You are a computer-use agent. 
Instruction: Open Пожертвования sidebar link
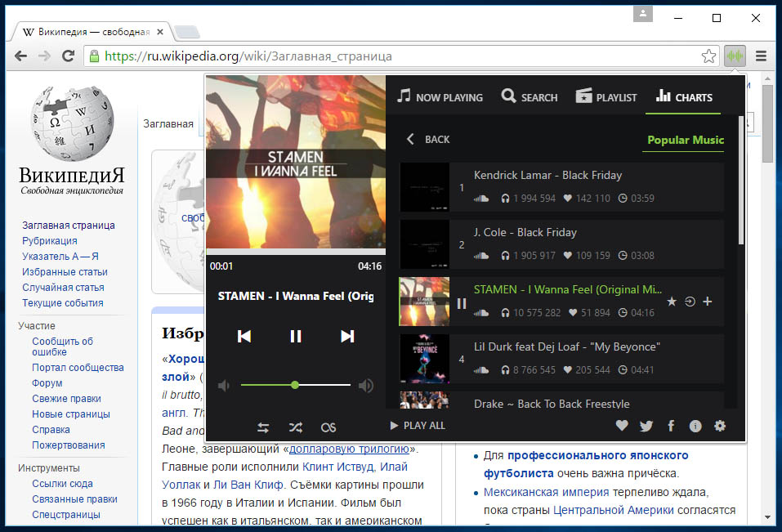69,445
